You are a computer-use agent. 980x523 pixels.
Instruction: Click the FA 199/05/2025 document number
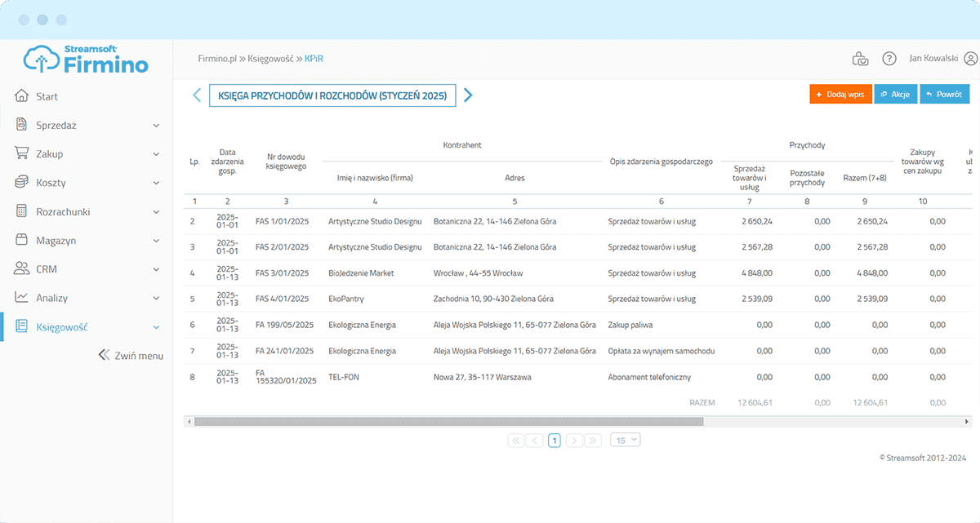284,325
